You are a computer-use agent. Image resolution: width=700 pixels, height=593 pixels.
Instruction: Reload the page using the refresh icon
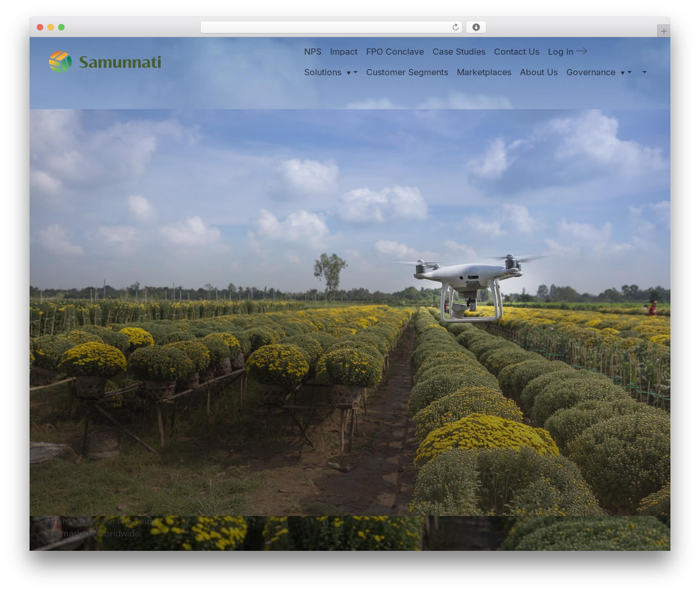[x=455, y=27]
